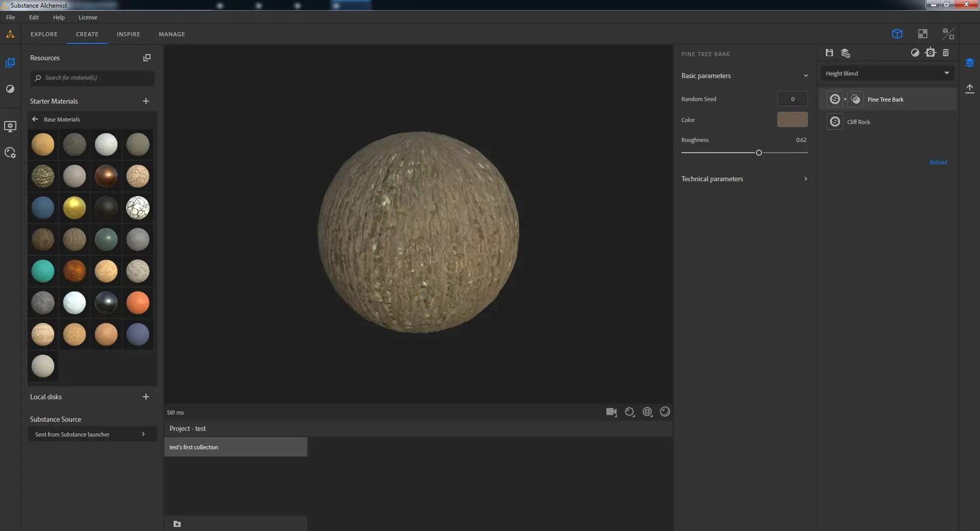This screenshot has width=980, height=531.
Task: Switch to the INSPIRE tab
Action: click(x=128, y=34)
